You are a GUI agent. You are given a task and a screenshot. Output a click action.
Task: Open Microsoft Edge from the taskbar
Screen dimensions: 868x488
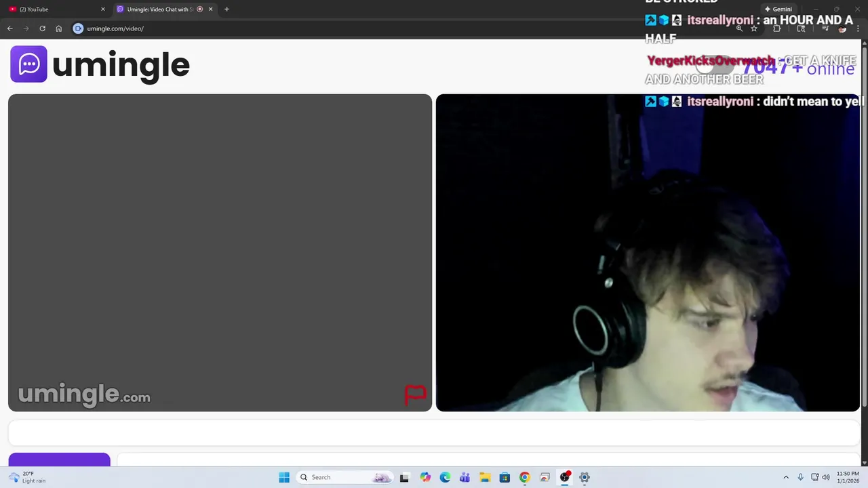click(445, 477)
